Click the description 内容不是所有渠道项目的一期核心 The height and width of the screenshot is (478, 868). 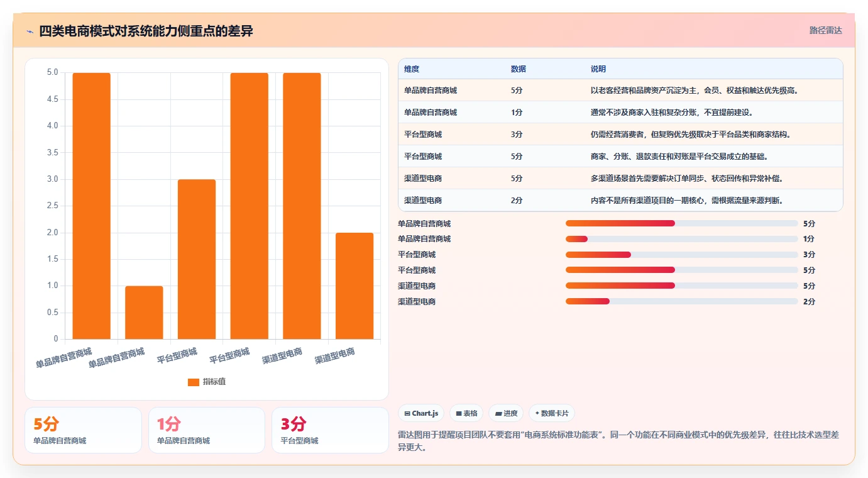[687, 201]
